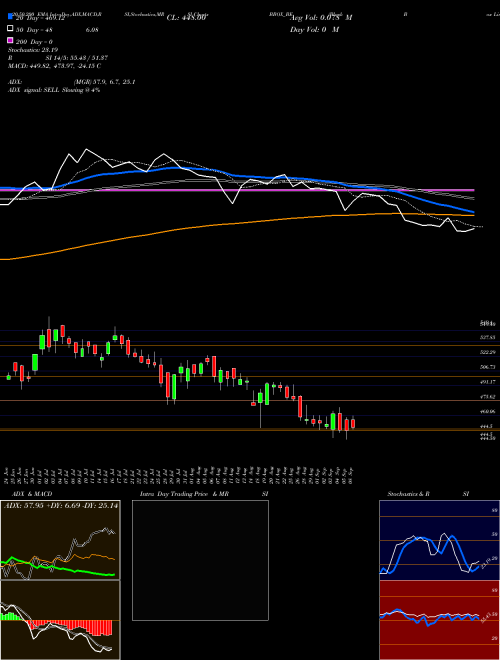
Task: Select the 'Day Vol: 0 M' text
Action: click(314, 29)
